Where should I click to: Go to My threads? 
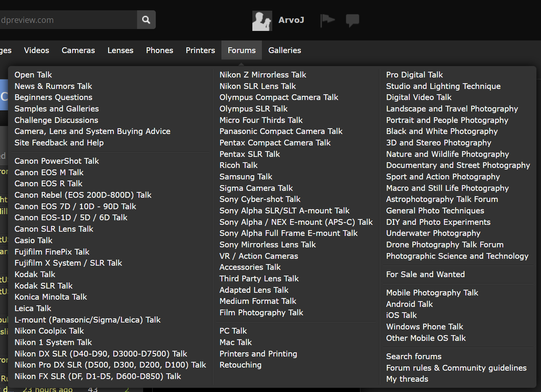(x=407, y=379)
